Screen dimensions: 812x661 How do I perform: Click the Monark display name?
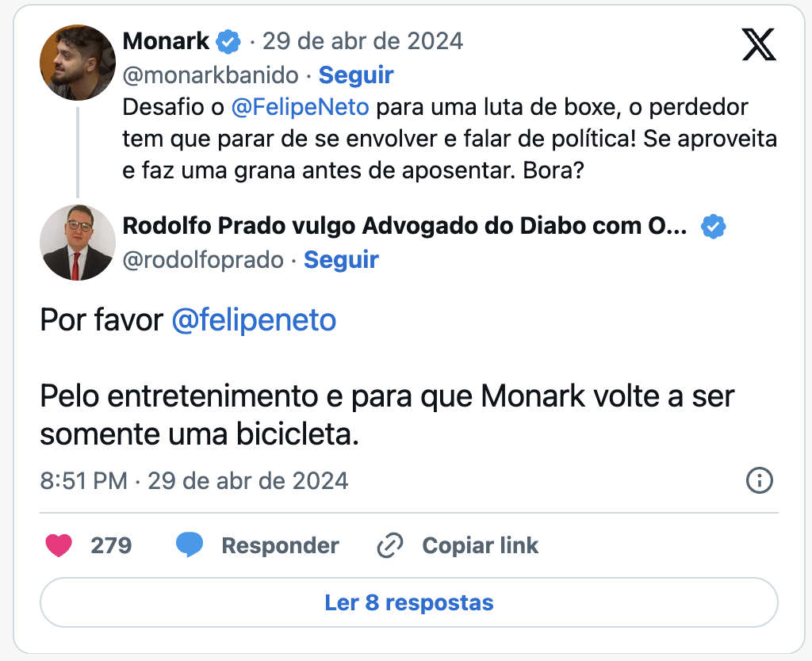[167, 41]
